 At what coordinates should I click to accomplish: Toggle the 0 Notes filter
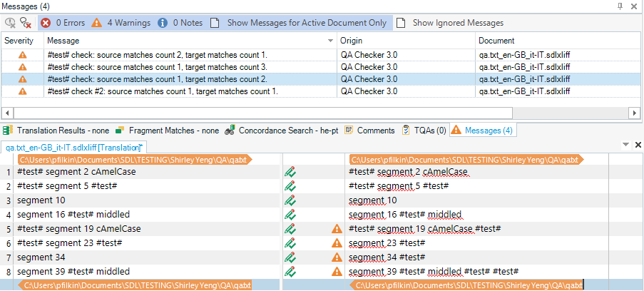(x=180, y=23)
